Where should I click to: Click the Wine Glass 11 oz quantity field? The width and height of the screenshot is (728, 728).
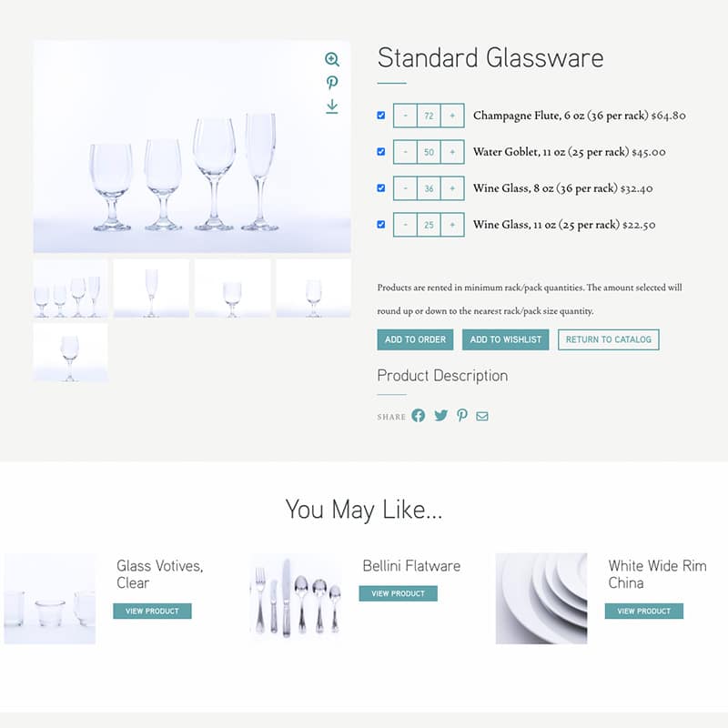coord(429,225)
